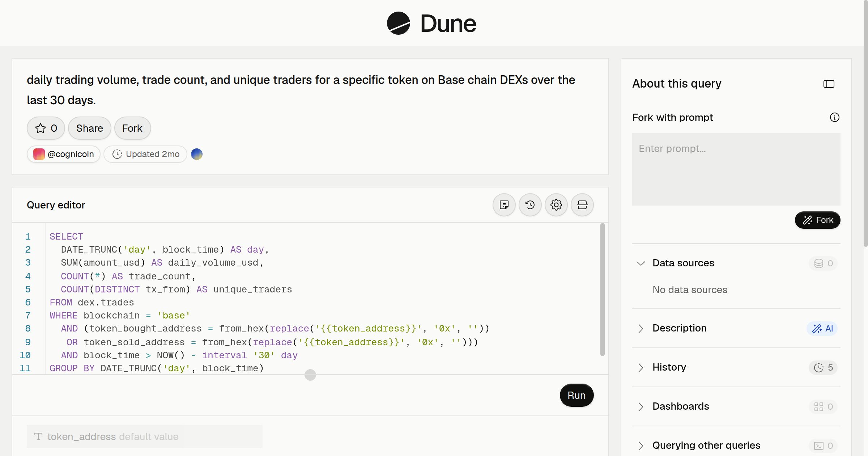This screenshot has height=456, width=868.
Task: Open the query notes icon
Action: (x=504, y=205)
